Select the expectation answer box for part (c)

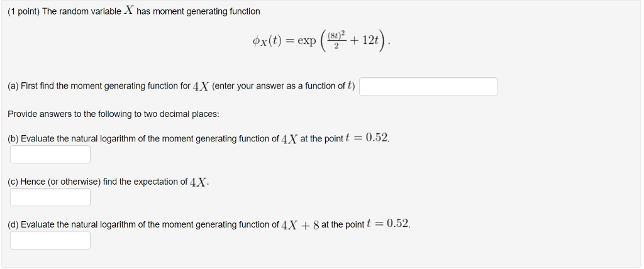pyautogui.click(x=50, y=197)
